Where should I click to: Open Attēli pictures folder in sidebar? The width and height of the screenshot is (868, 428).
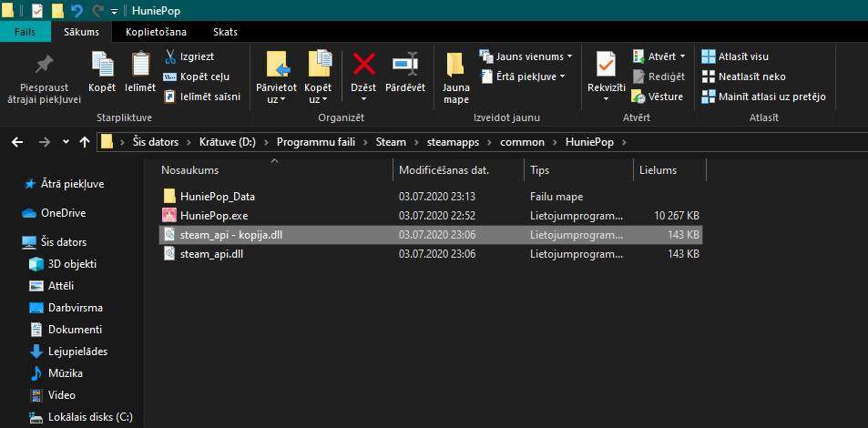[52, 286]
